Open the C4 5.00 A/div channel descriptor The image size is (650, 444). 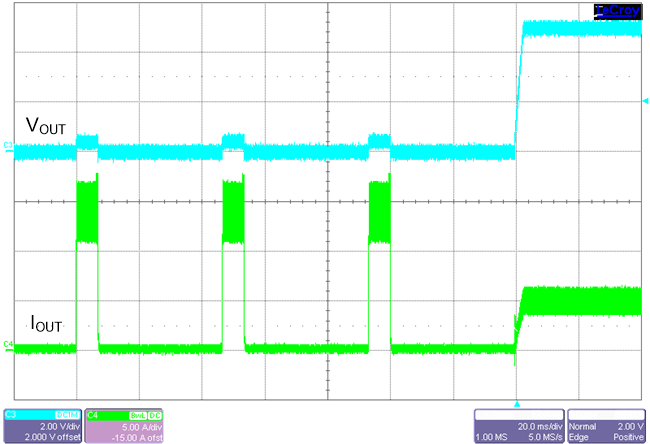(x=127, y=426)
